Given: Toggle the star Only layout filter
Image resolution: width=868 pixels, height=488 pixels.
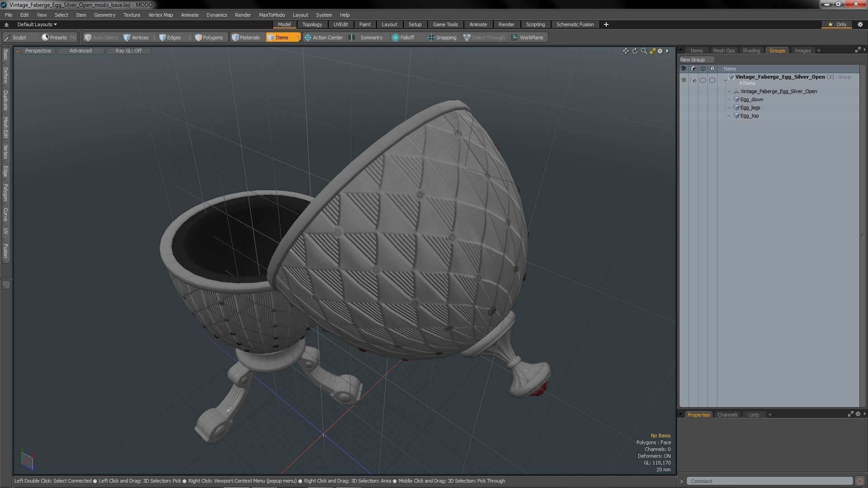Looking at the screenshot, I should [837, 24].
